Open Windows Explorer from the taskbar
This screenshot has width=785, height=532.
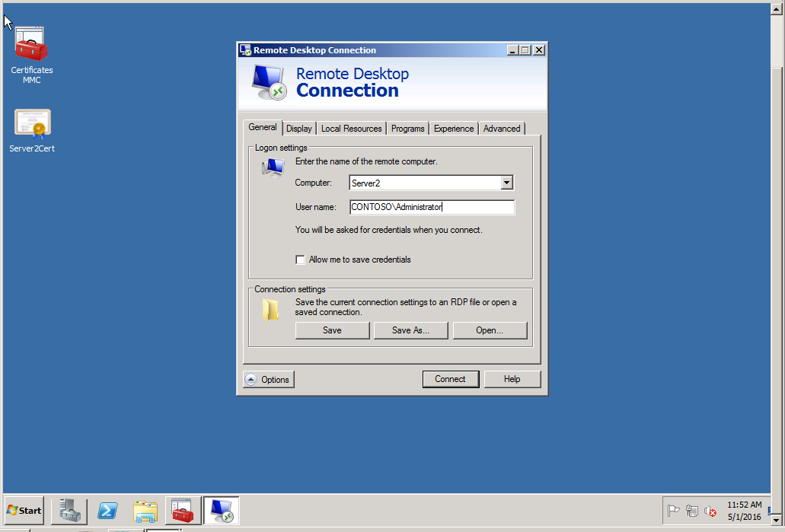tap(145, 511)
